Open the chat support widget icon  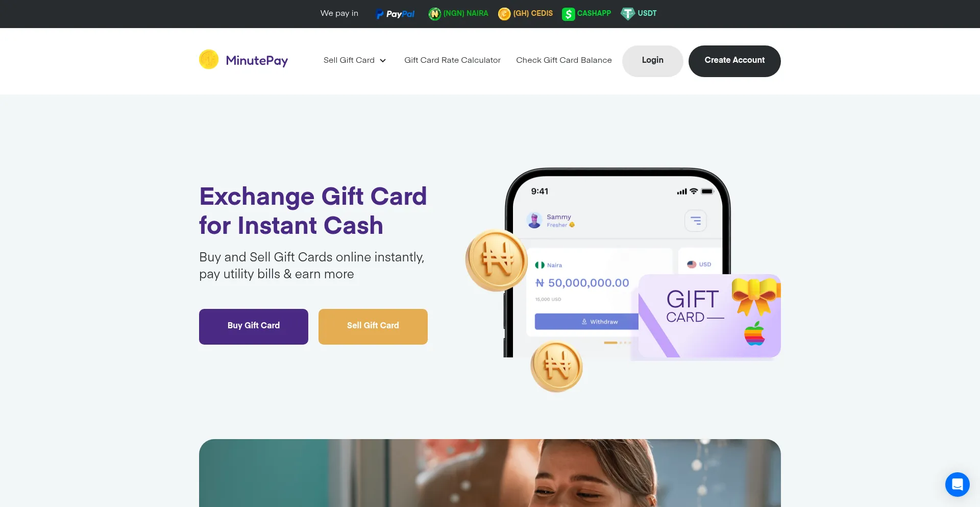pyautogui.click(x=957, y=484)
